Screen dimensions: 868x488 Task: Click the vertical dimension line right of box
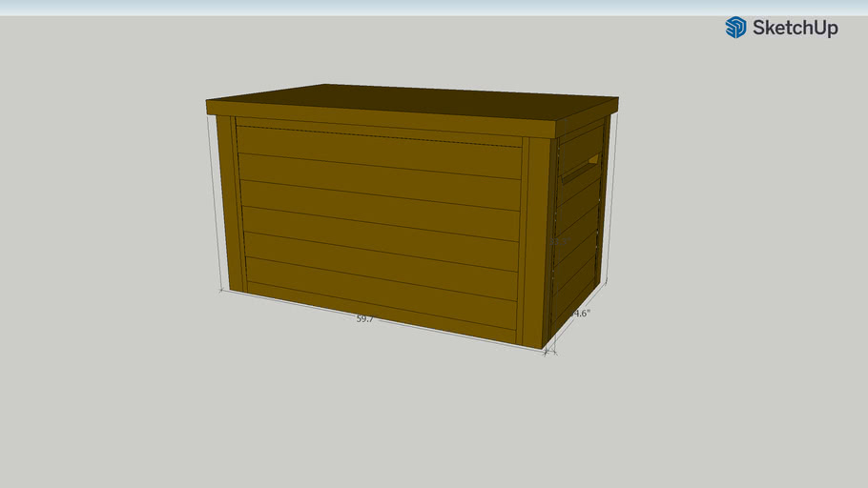pos(612,198)
